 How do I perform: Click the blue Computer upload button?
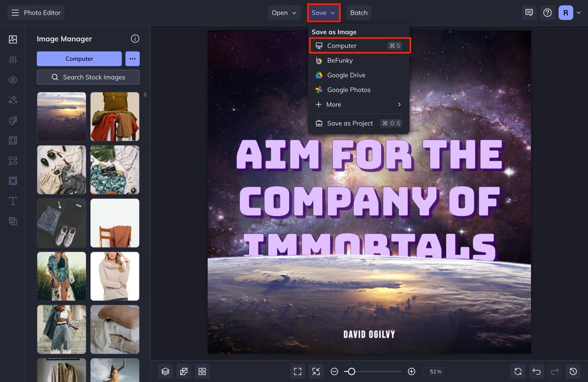(79, 59)
